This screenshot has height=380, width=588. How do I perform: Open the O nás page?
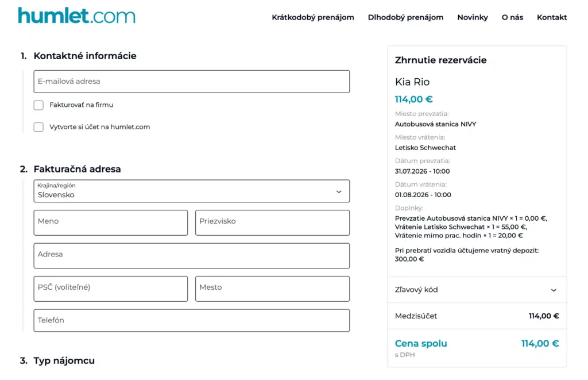[512, 17]
